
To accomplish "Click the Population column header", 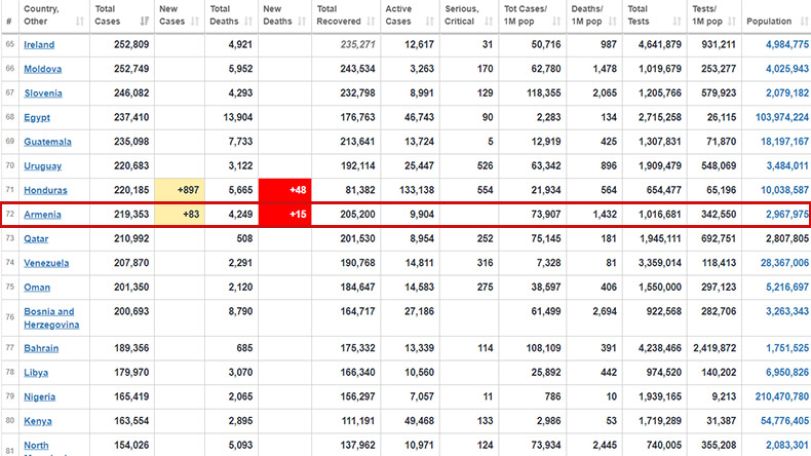I will point(769,21).
